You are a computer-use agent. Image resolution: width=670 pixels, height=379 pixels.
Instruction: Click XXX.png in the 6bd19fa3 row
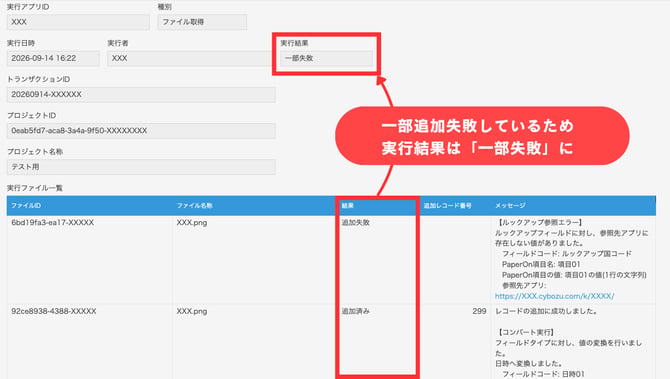pos(192,223)
